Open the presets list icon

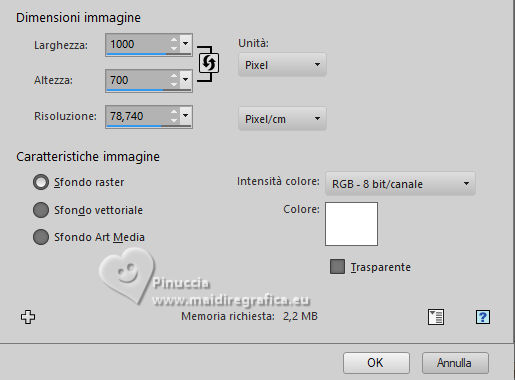coord(436,317)
